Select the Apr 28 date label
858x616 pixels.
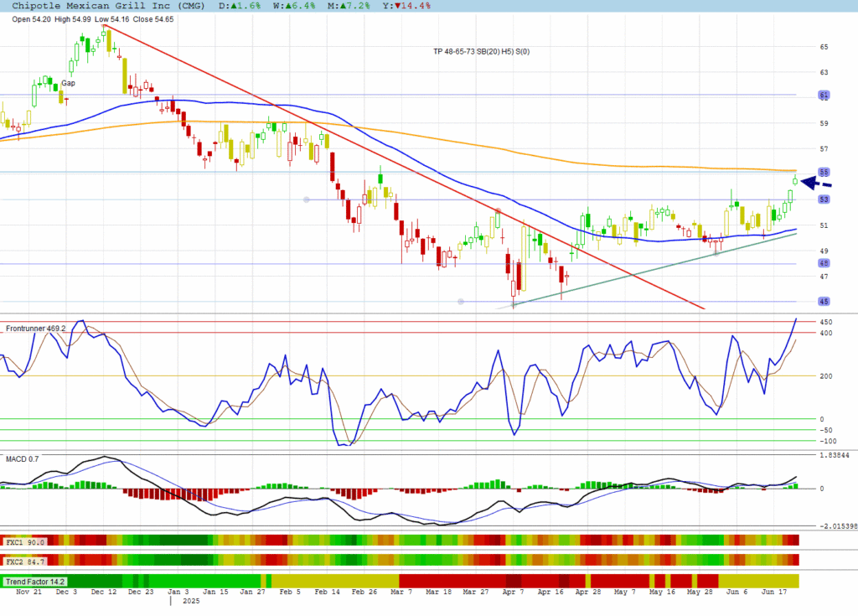click(x=588, y=592)
